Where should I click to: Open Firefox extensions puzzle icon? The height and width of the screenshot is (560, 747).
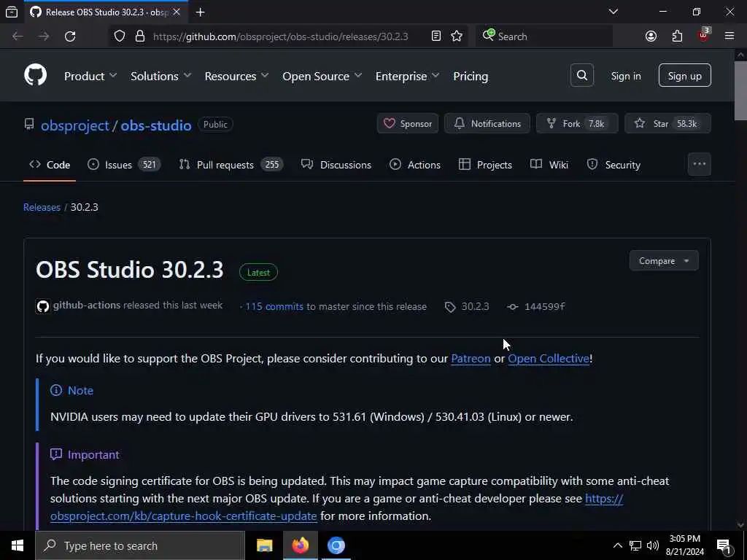coord(677,36)
